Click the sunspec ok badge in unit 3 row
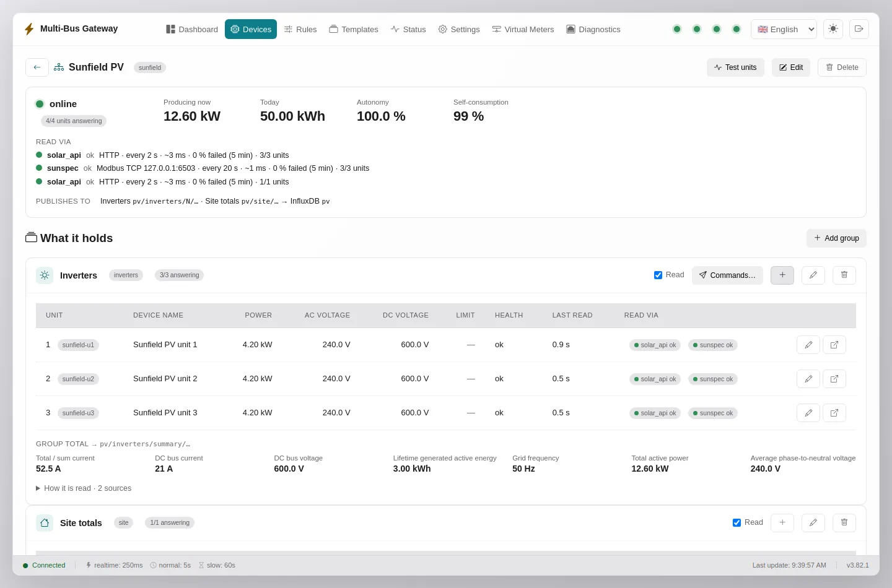Viewport: 892px width, 588px height. [713, 413]
